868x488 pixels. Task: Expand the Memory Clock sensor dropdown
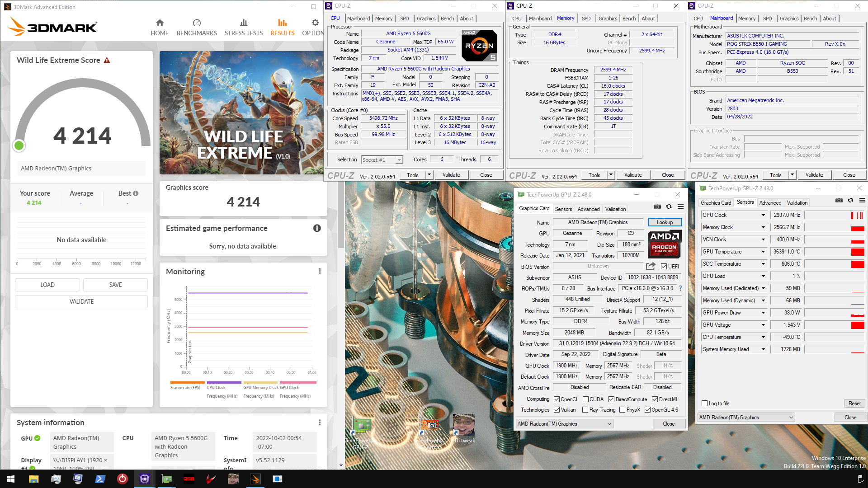pyautogui.click(x=763, y=227)
